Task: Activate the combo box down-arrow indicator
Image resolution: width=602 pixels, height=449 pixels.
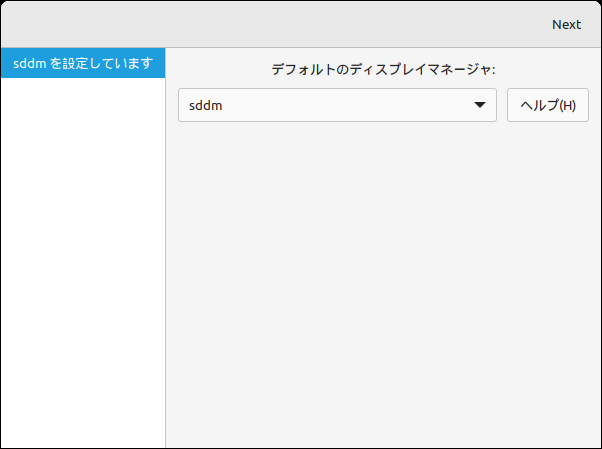Action: pos(480,105)
